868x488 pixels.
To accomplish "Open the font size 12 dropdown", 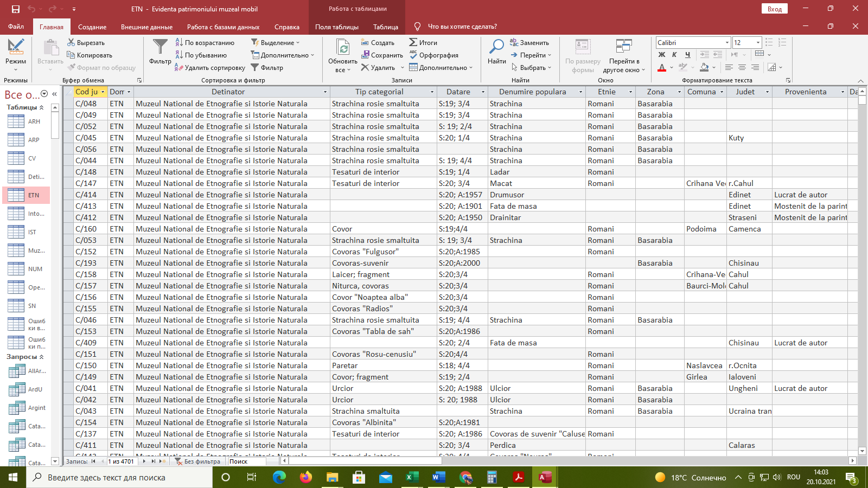I will pyautogui.click(x=758, y=42).
